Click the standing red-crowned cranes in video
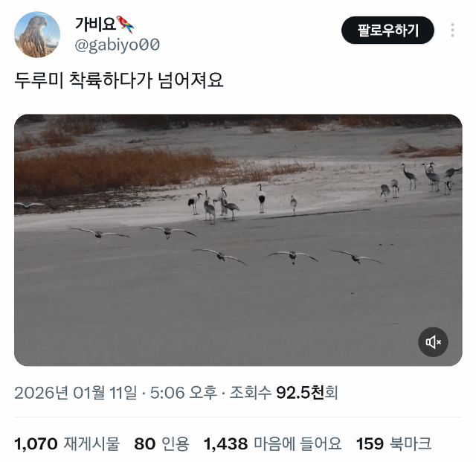 [228, 203]
